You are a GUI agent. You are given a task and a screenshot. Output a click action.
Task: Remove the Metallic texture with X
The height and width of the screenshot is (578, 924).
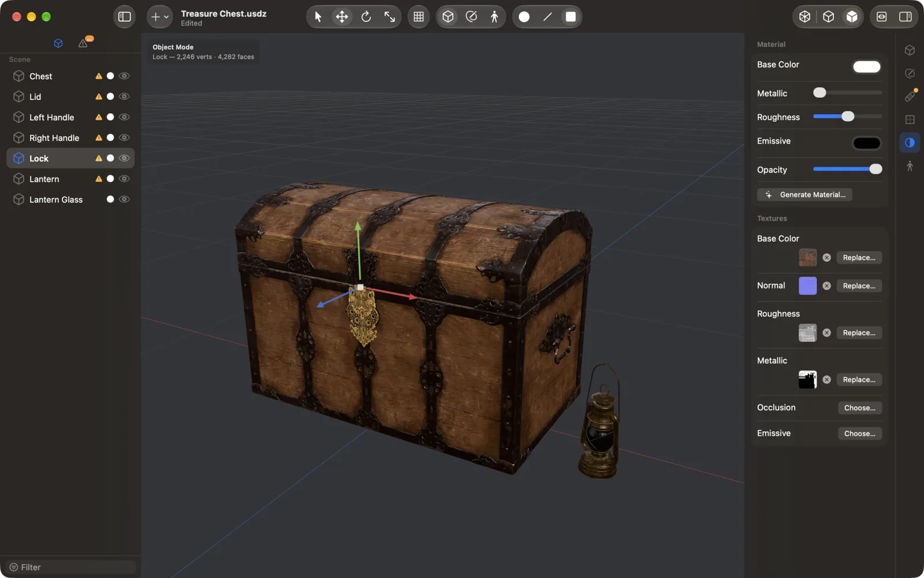(827, 380)
